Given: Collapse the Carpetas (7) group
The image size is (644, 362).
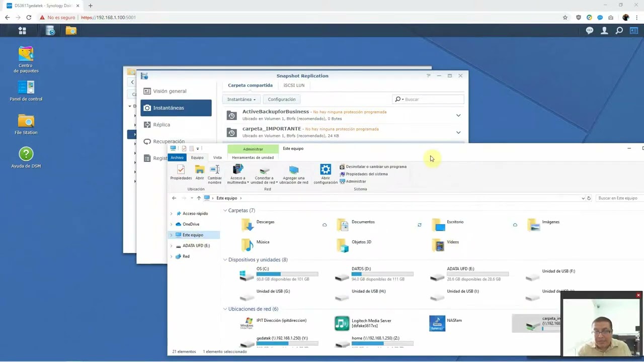Looking at the screenshot, I should [x=225, y=210].
